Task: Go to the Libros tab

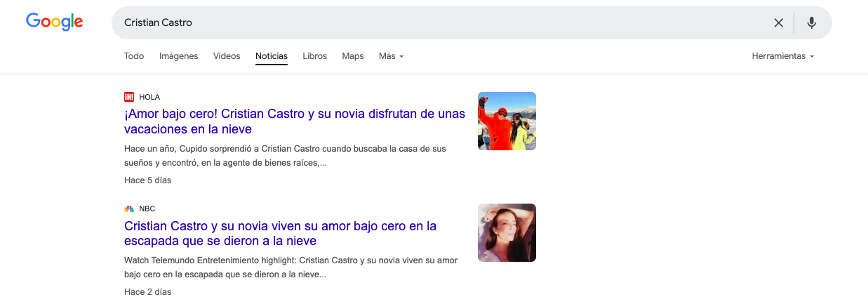Action: pos(314,56)
